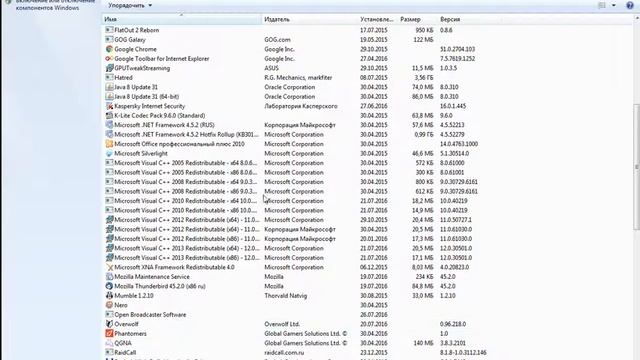Click the QGNA program icon

[109, 343]
